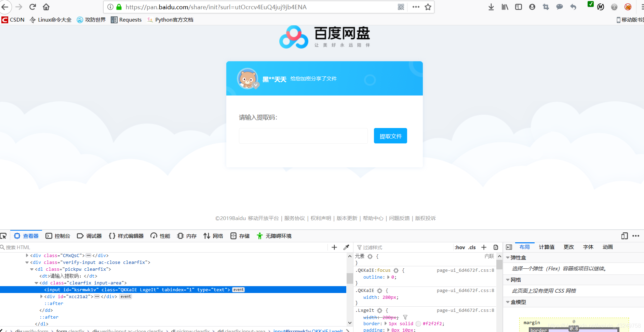Click the extraction code input field
The height and width of the screenshot is (332, 644).
point(303,136)
